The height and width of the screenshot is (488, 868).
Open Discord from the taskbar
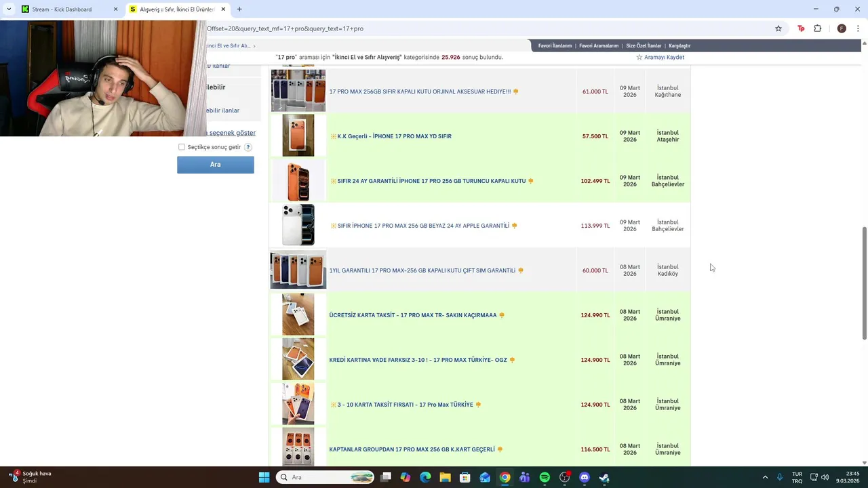coord(585,477)
